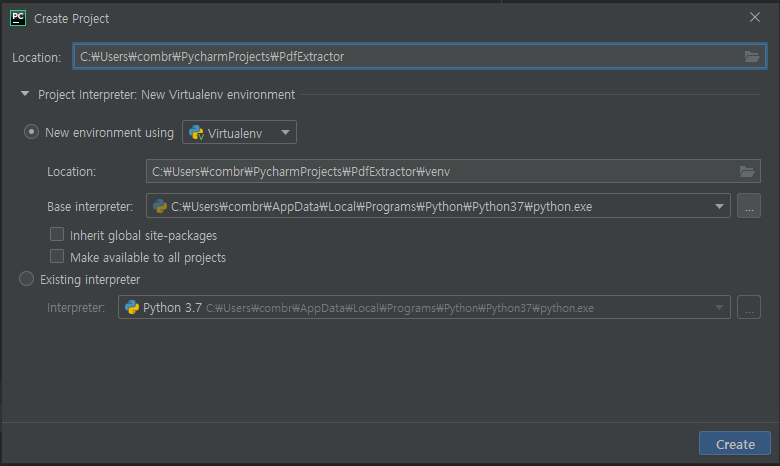Select the Existing interpreter radio button
Image resolution: width=780 pixels, height=466 pixels.
point(26,279)
